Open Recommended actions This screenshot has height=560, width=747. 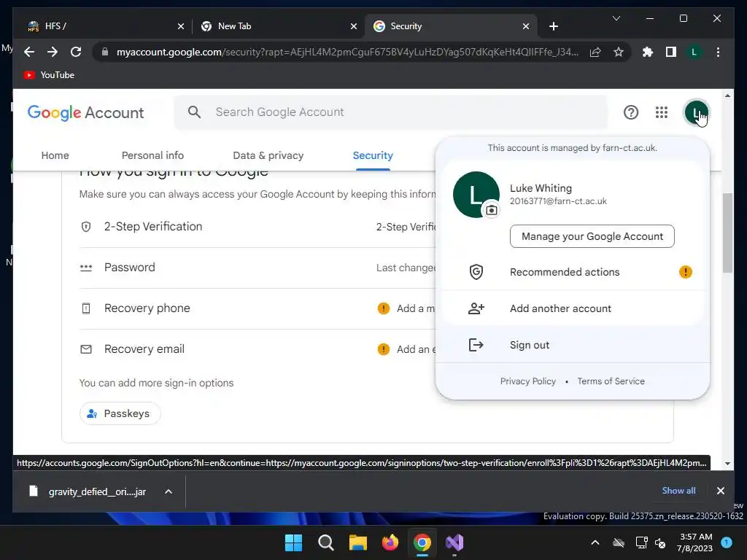click(573, 272)
